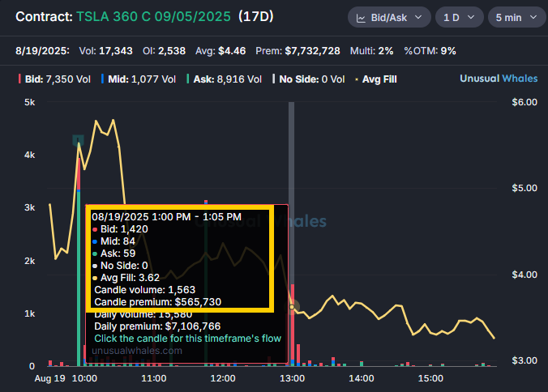Click the 'Prem: $7,732,728' stat
This screenshot has width=548, height=392.
coord(298,51)
